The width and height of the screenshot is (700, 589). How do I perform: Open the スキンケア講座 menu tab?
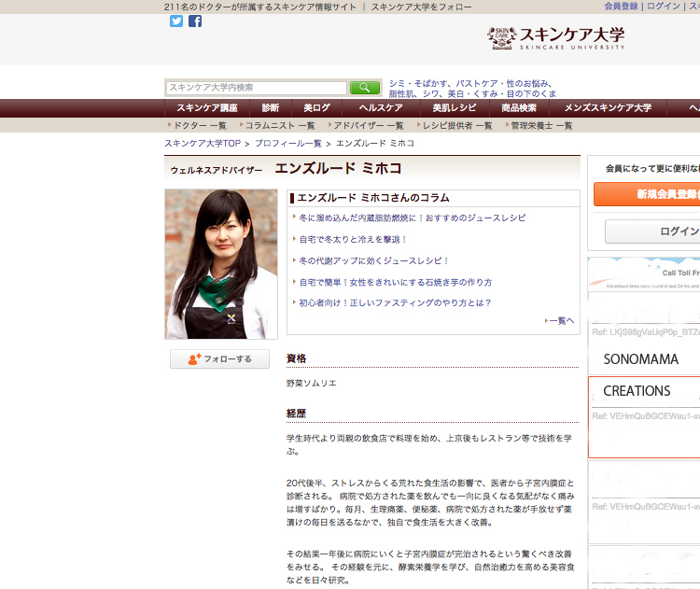[x=206, y=108]
